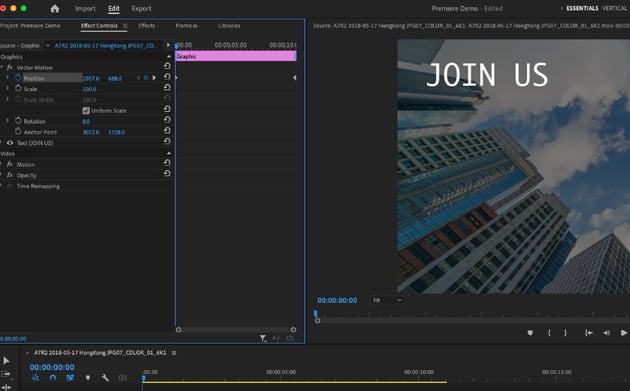This screenshot has width=630, height=391.
Task: Toggle the Scale animation stopwatch
Action: [x=18, y=88]
